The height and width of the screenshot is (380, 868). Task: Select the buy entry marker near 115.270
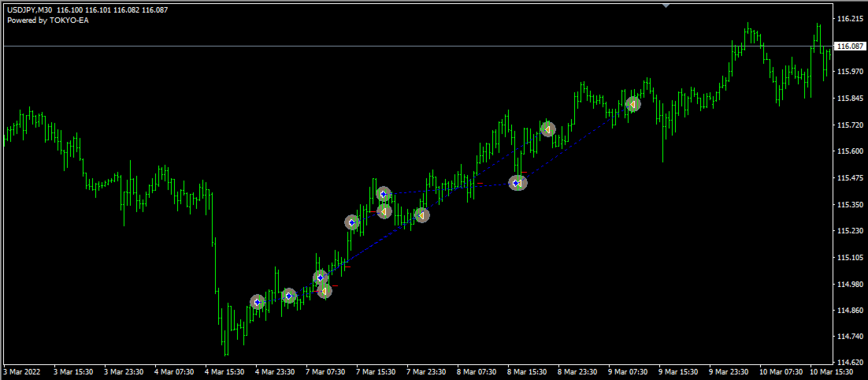pos(352,222)
